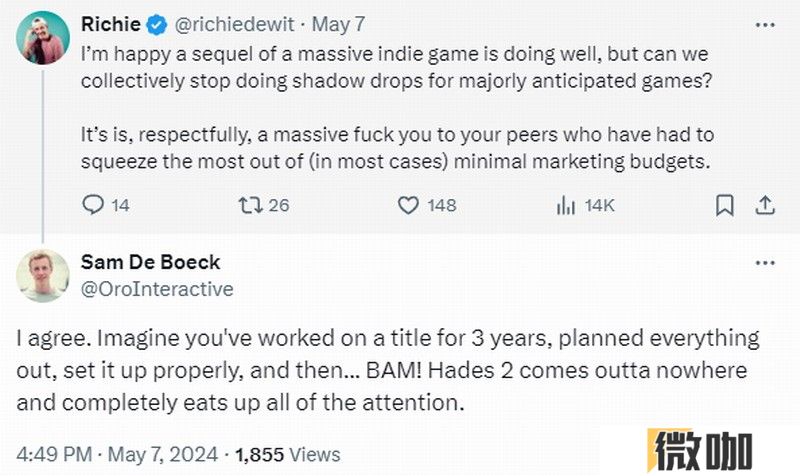This screenshot has width=800, height=476.
Task: Click the @richiedewit handle
Action: 234,24
